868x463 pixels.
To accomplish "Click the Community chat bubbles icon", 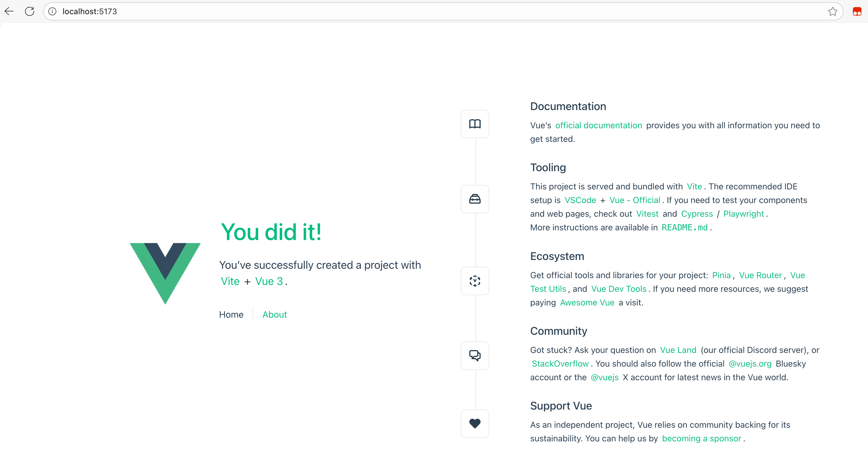I will (475, 356).
